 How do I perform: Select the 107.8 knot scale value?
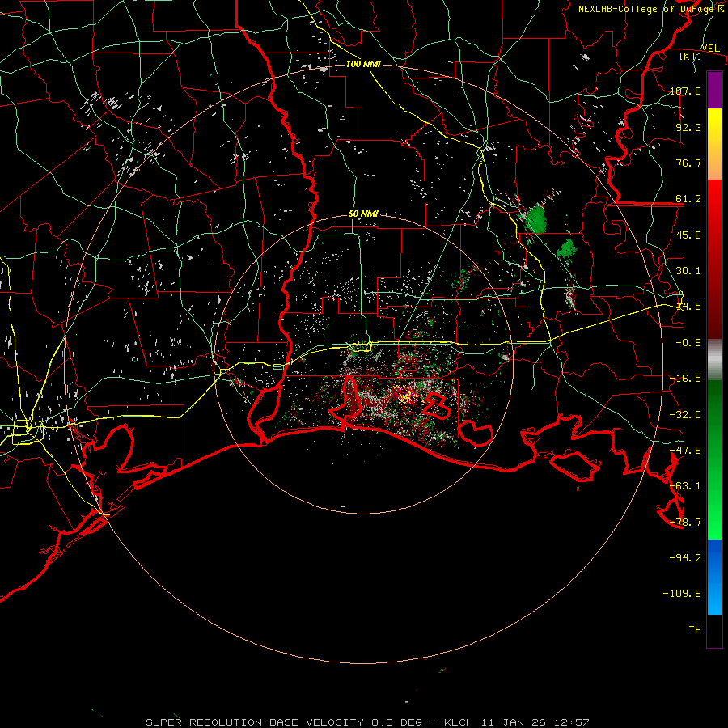point(685,91)
